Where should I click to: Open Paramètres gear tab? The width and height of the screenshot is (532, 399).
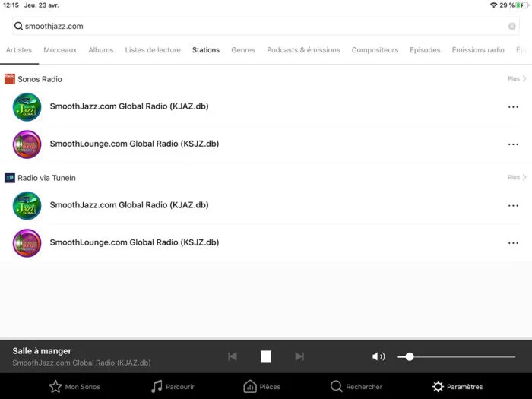click(458, 386)
